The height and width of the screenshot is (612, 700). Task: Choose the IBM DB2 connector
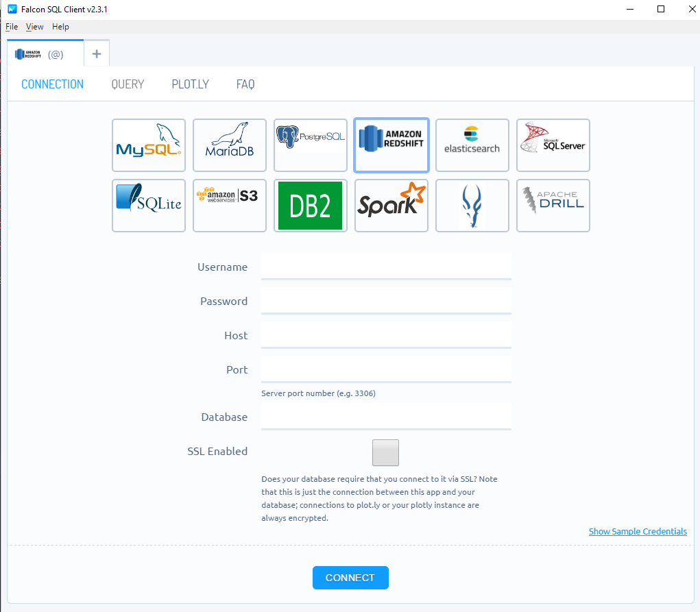click(x=310, y=206)
